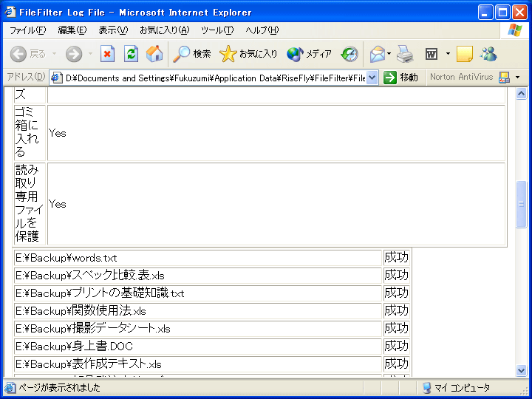Open the ツール(T) menu
The image size is (532, 399).
pyautogui.click(x=217, y=30)
